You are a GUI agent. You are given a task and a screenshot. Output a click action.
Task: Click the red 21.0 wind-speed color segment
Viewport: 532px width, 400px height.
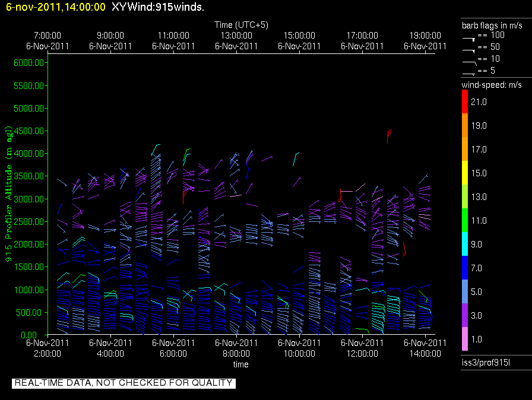tap(465, 101)
